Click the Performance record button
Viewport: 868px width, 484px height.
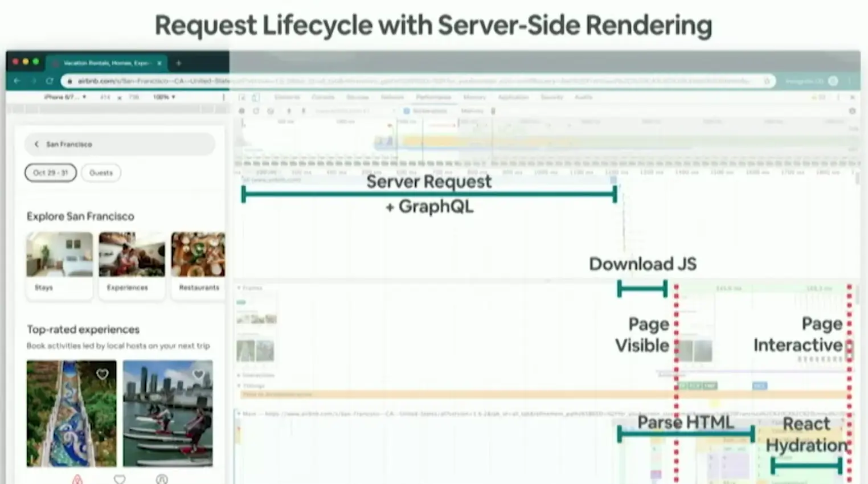[x=242, y=111]
